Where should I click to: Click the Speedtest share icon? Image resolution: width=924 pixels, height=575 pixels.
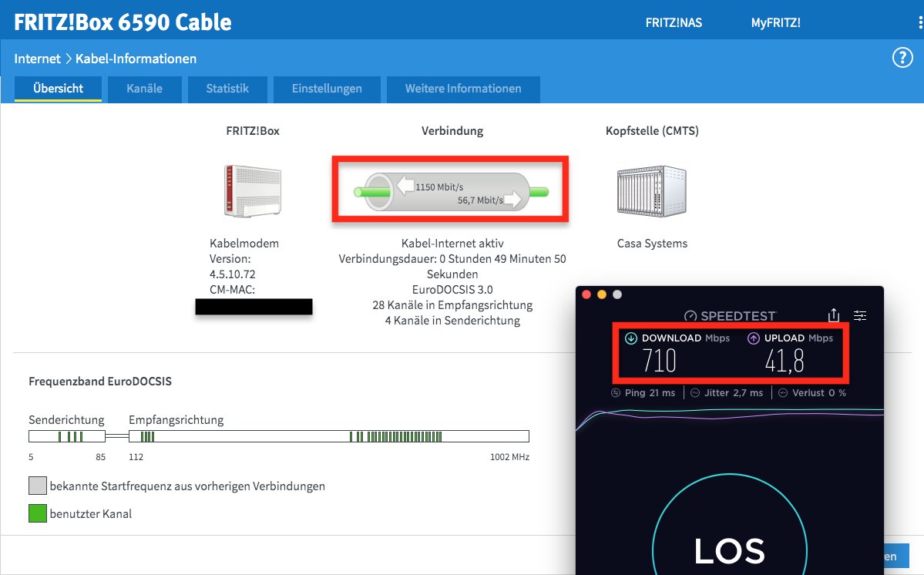coord(834,315)
